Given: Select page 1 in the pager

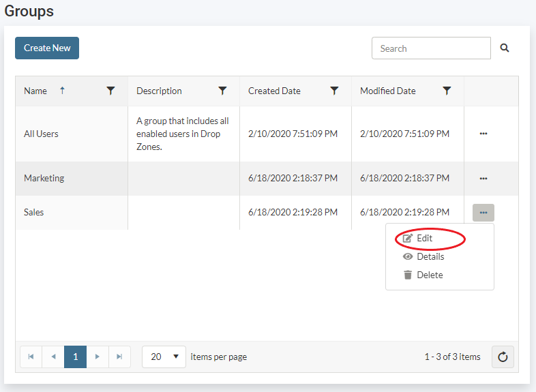Looking at the screenshot, I should click(x=75, y=357).
